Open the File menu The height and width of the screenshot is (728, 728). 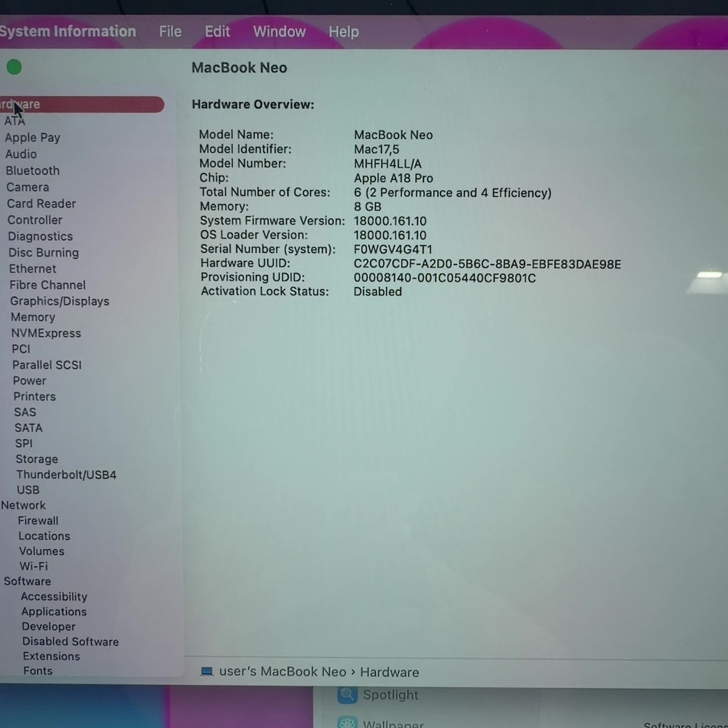[170, 32]
